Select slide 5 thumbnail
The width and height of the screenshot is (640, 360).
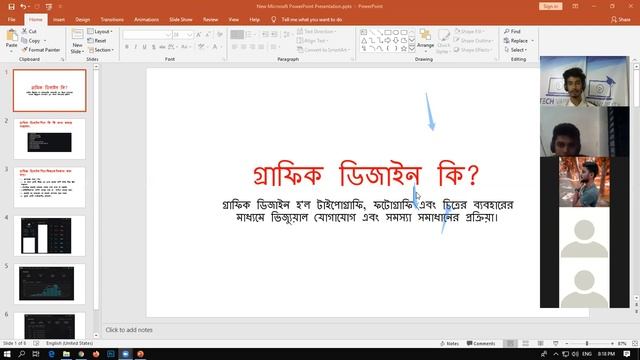click(x=49, y=284)
